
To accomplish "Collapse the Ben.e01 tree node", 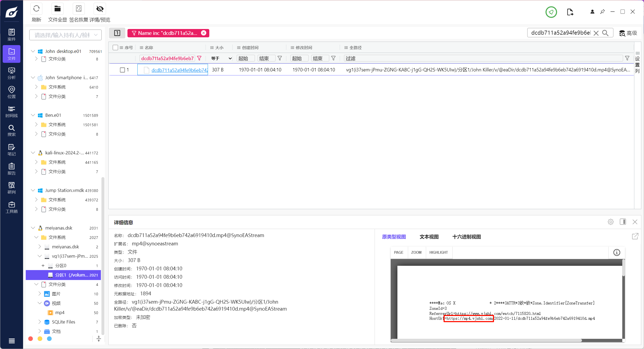I will 33,115.
